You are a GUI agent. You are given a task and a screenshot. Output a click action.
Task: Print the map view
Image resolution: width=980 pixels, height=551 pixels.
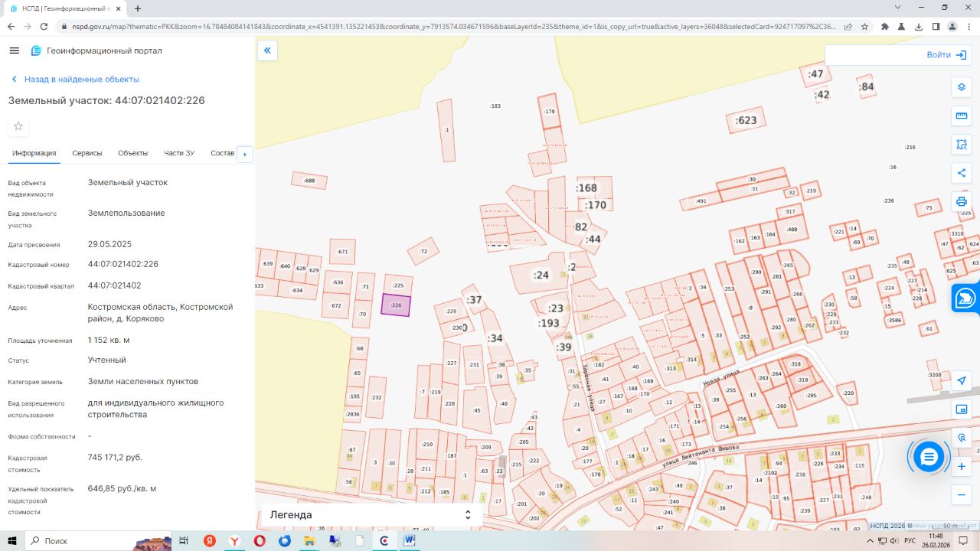(962, 202)
